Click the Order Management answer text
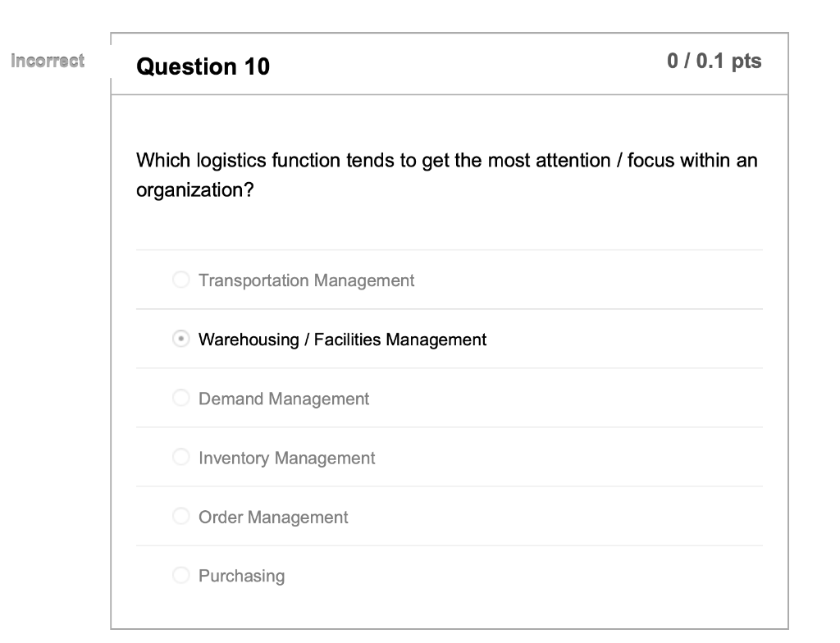840x643 pixels. pyautogui.click(x=273, y=517)
